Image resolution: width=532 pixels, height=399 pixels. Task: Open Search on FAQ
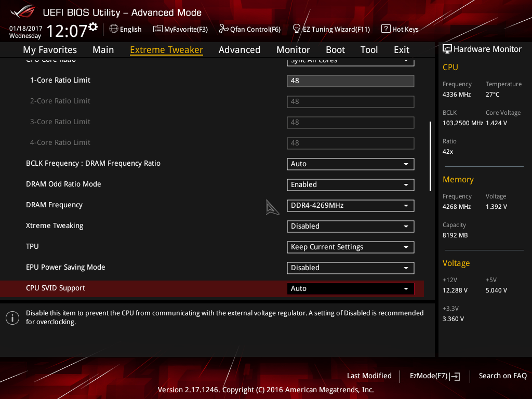point(503,376)
